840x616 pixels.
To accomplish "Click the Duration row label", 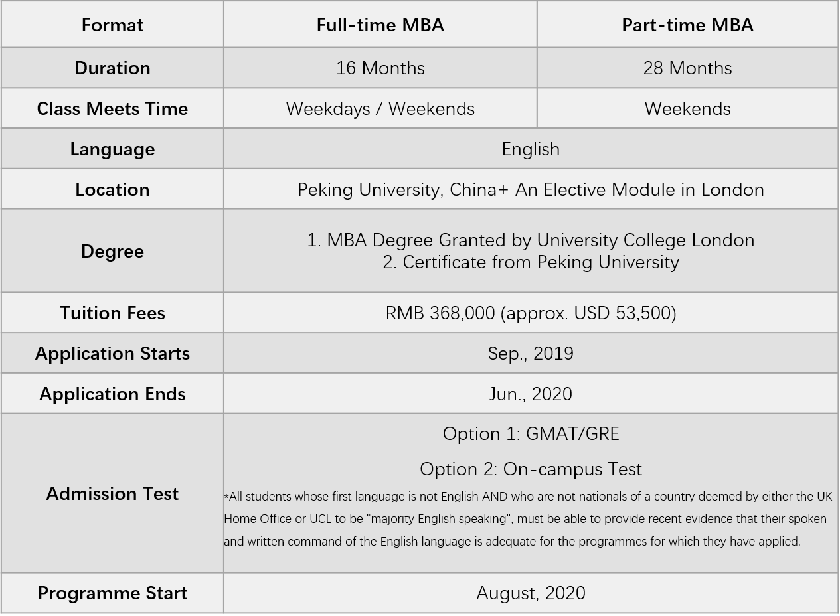I will pyautogui.click(x=112, y=68).
